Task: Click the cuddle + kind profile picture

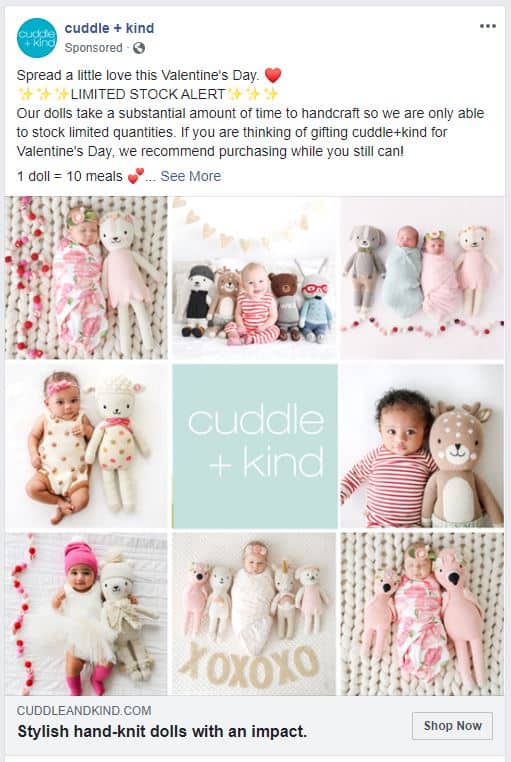Action: tap(36, 37)
